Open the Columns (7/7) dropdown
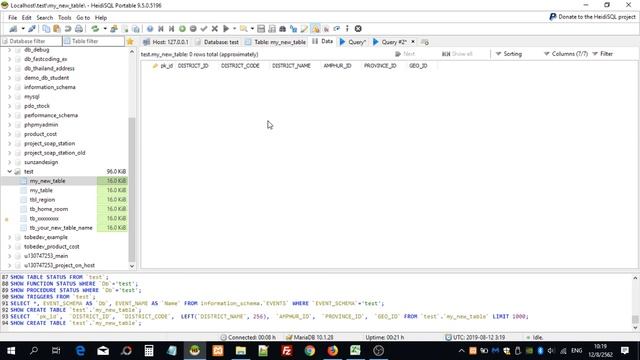The width and height of the screenshot is (640, 360). (x=566, y=54)
